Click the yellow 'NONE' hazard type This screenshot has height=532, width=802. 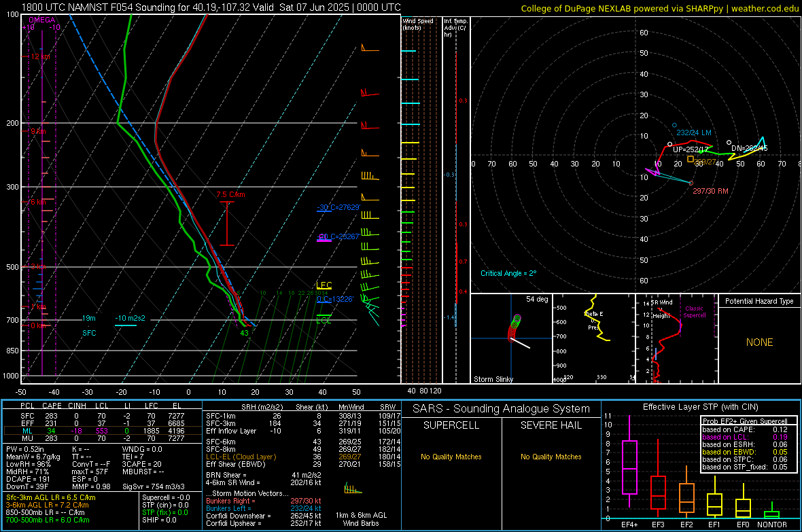click(759, 342)
